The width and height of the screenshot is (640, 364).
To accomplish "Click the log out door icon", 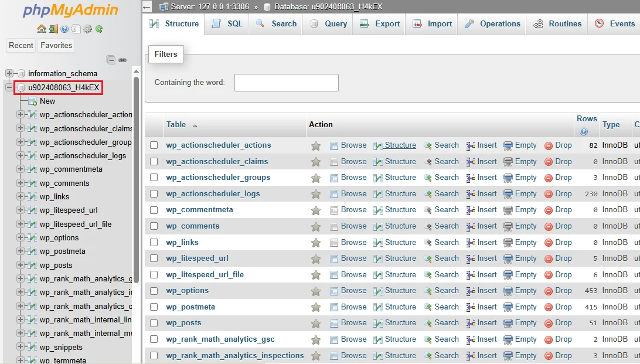I will click(x=53, y=29).
